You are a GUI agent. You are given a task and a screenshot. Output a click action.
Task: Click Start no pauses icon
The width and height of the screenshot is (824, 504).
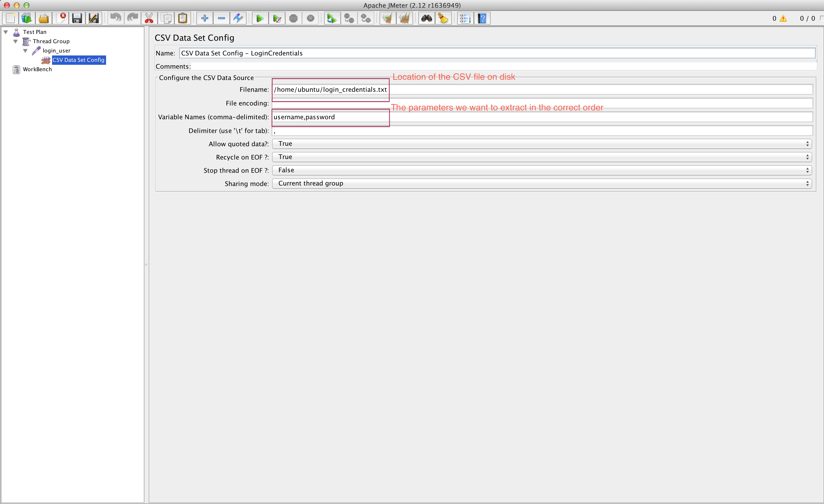(277, 18)
